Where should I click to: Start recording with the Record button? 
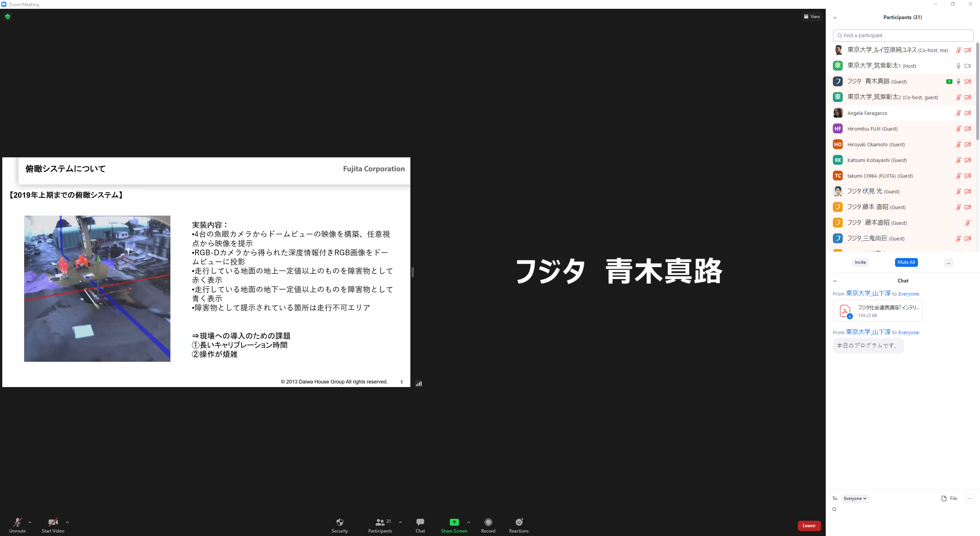488,525
